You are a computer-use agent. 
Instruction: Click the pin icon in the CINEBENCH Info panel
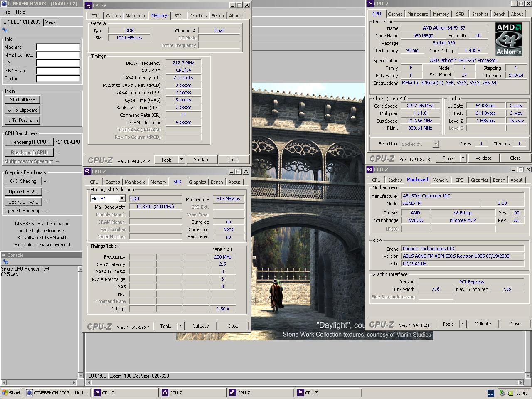pos(5,30)
